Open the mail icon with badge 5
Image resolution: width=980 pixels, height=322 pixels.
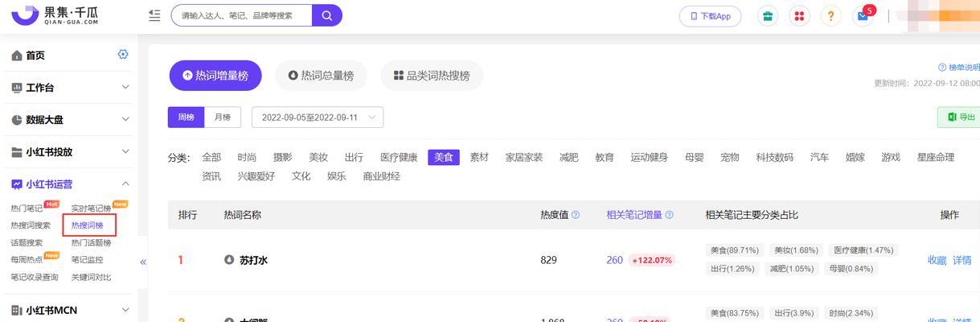(863, 16)
